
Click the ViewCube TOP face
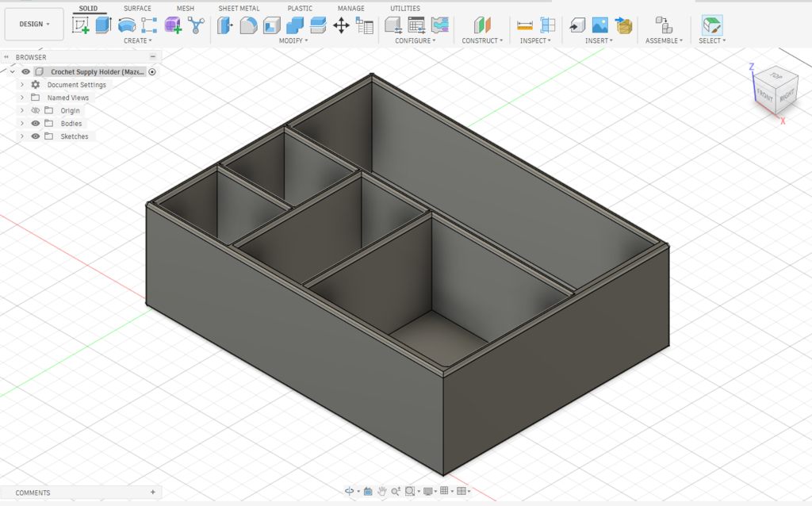[776, 76]
